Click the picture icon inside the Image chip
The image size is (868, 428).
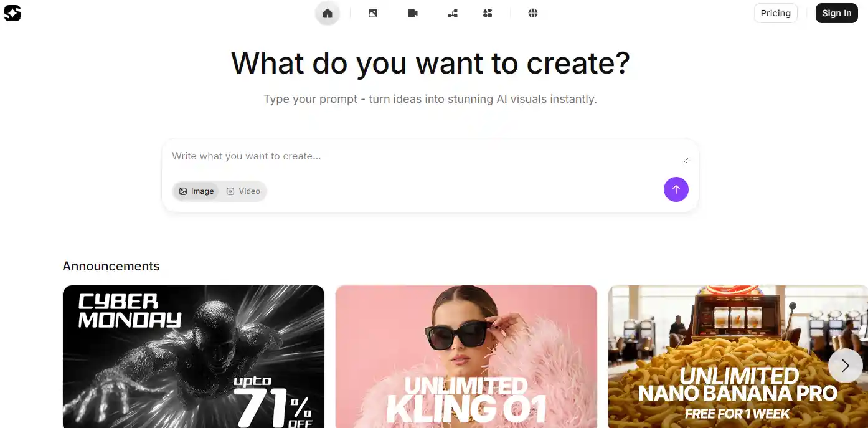(184, 191)
